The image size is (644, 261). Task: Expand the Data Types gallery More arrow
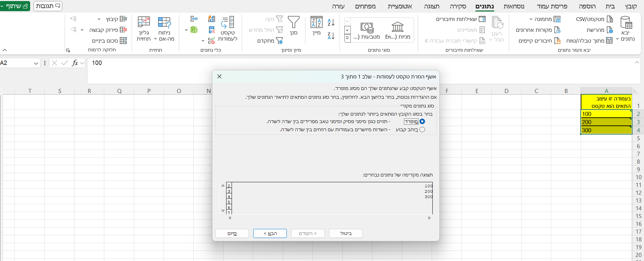pos(347,38)
